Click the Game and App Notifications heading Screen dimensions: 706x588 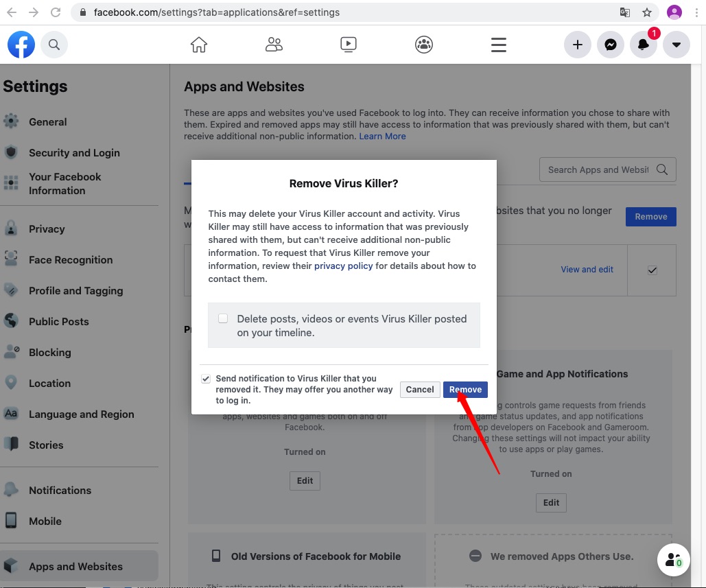[562, 374]
